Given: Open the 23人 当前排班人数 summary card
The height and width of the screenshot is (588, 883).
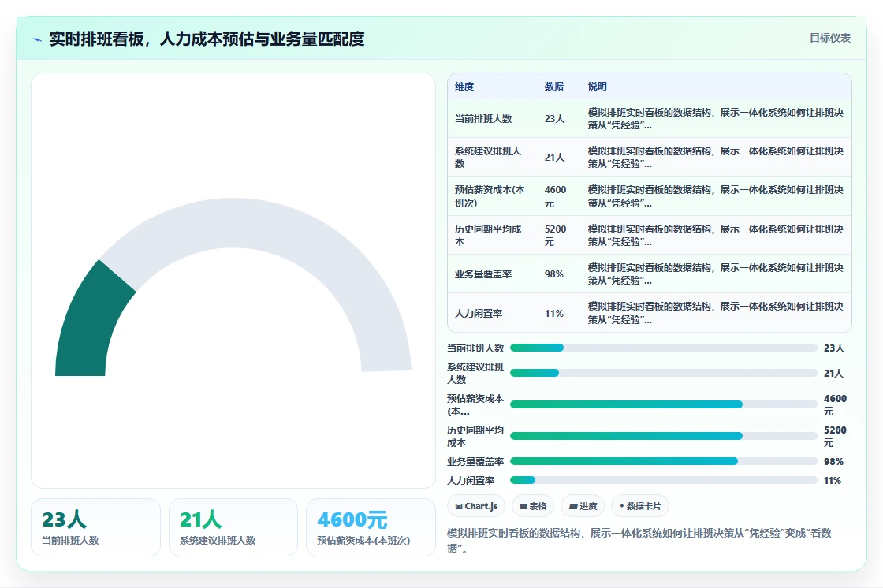Looking at the screenshot, I should point(95,527).
